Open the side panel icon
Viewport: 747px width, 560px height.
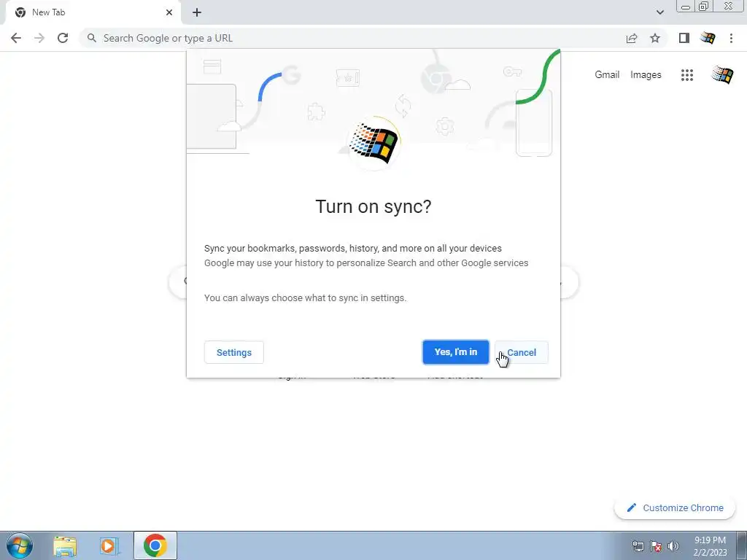(x=684, y=38)
